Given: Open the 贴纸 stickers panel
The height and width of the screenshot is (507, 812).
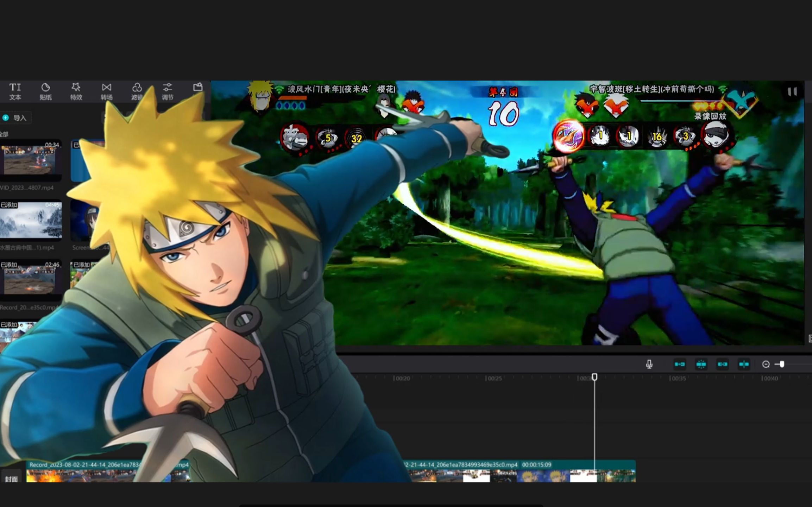Looking at the screenshot, I should (45, 91).
